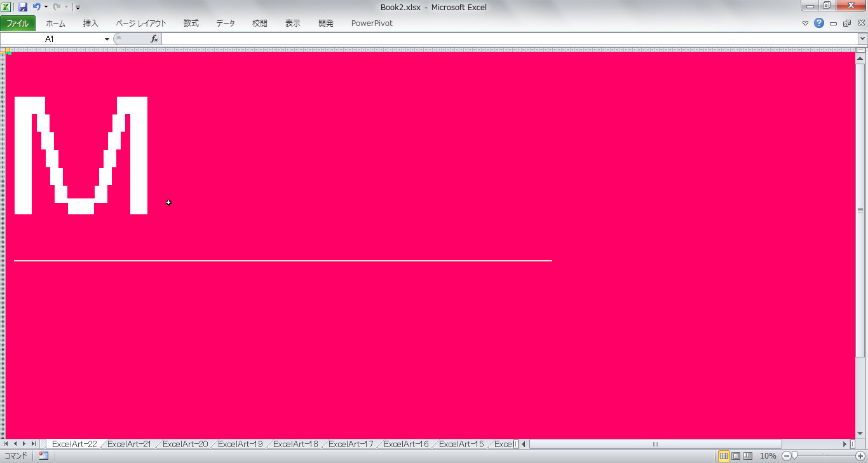Click the zoom in plus button
Viewport: 868px width, 463px height.
pos(860,456)
